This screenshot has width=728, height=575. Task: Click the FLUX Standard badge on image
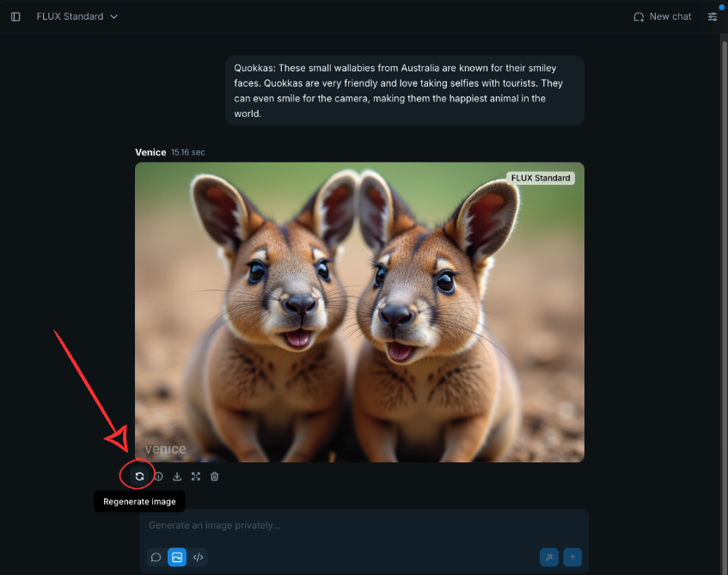coord(541,178)
